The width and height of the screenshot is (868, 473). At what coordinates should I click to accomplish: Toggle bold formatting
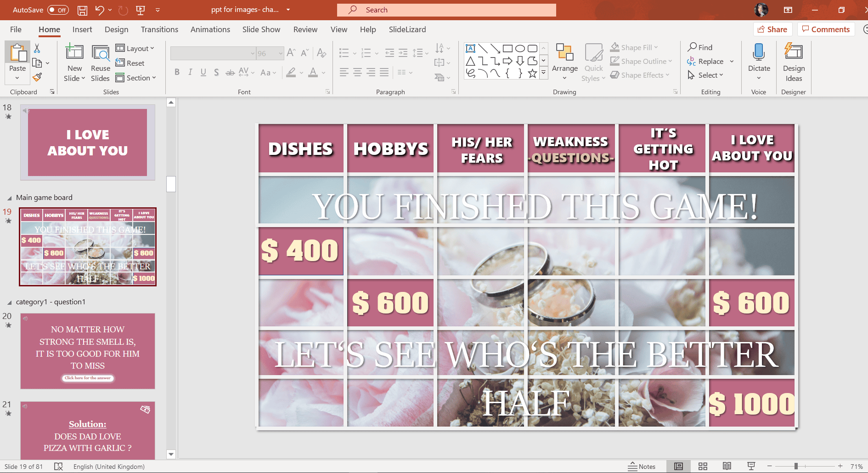coord(177,72)
